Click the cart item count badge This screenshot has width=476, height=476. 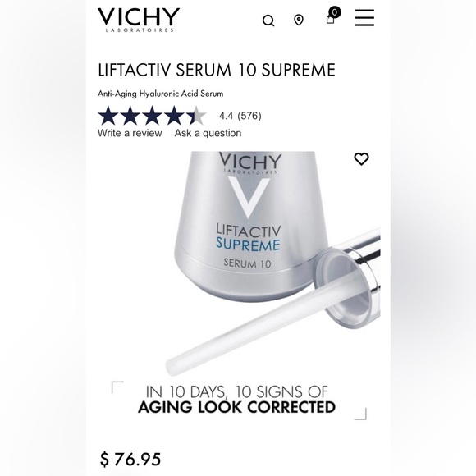pyautogui.click(x=335, y=12)
